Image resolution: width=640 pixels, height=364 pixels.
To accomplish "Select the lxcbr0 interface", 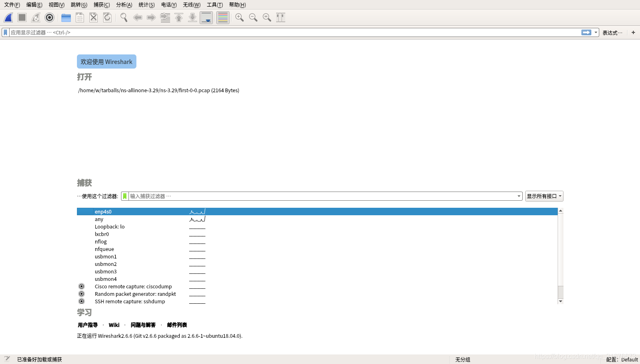I will pos(317,234).
